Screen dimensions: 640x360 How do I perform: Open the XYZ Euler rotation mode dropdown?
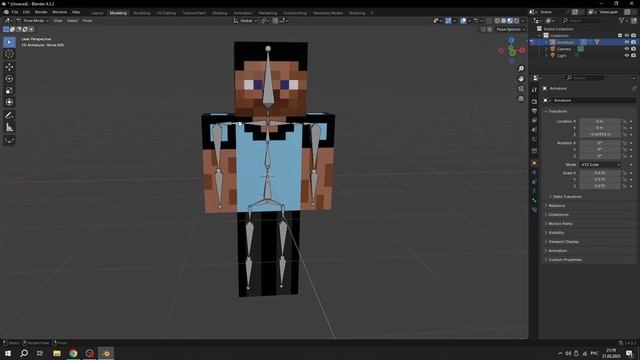(600, 164)
